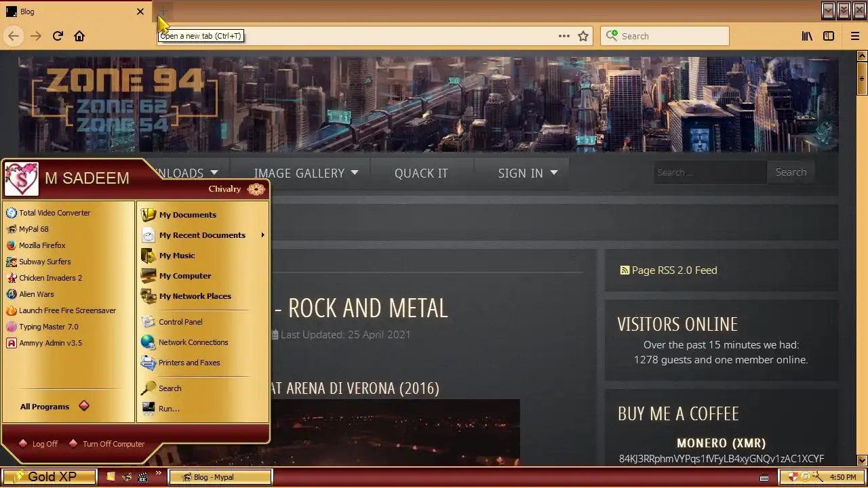
Task: Click the page scrollbar down arrow
Action: click(x=862, y=460)
